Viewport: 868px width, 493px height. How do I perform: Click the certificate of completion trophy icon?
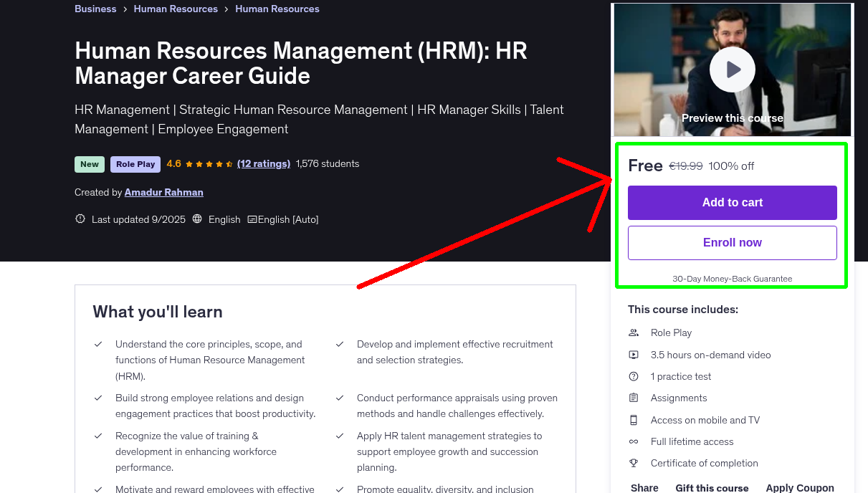point(634,463)
